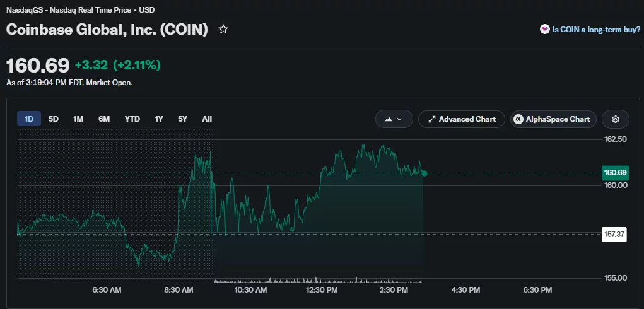Viewport: 644px width, 309px height.
Task: Click the Coinbase Global, Inc. (COIN) title
Action: pos(107,30)
